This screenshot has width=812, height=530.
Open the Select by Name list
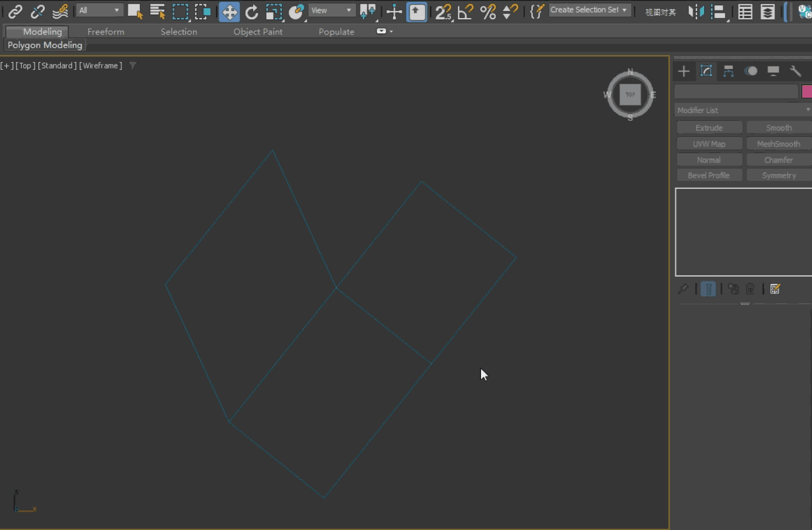157,11
